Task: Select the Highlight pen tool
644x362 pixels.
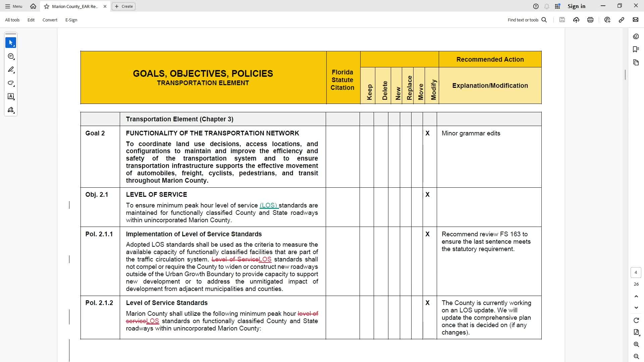Action: pos(11,70)
